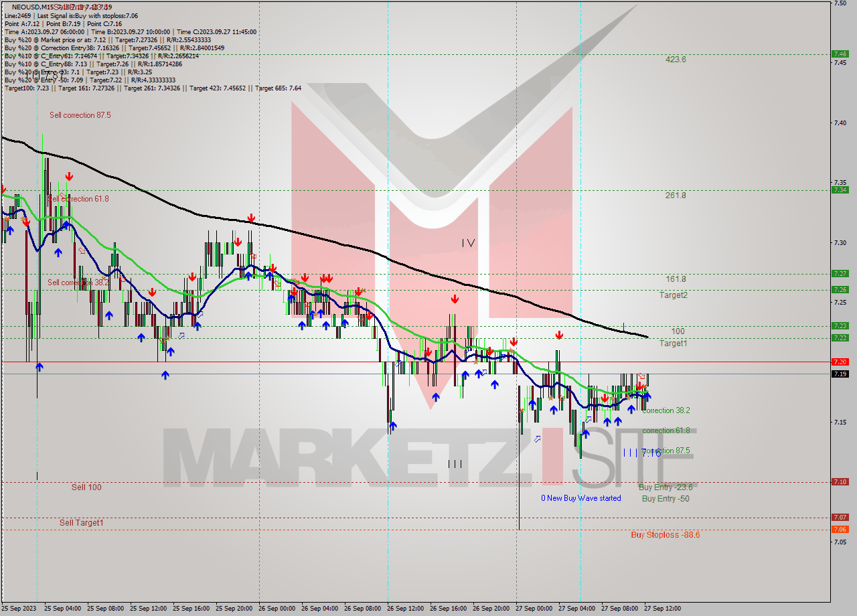Click the 7.50 price axis label
857x616 pixels.
coord(840,3)
